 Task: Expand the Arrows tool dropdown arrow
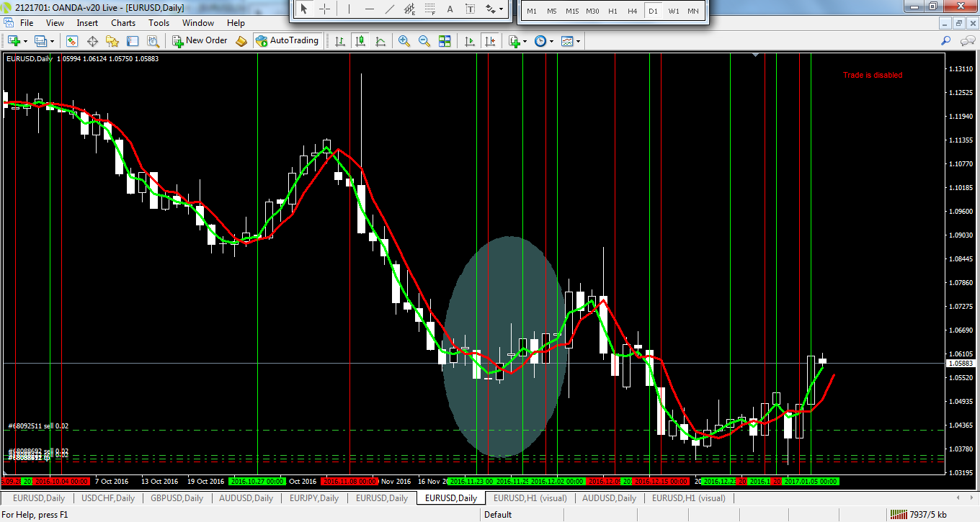(x=501, y=9)
